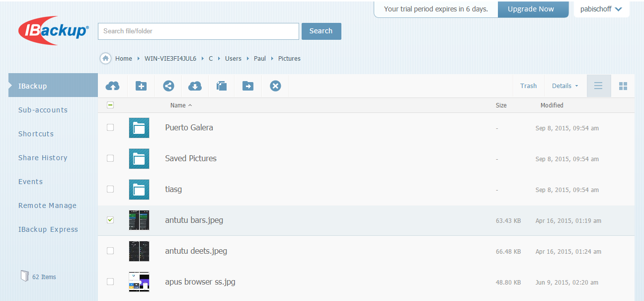The image size is (644, 301).
Task: Click the Upgrade Now button
Action: click(531, 9)
